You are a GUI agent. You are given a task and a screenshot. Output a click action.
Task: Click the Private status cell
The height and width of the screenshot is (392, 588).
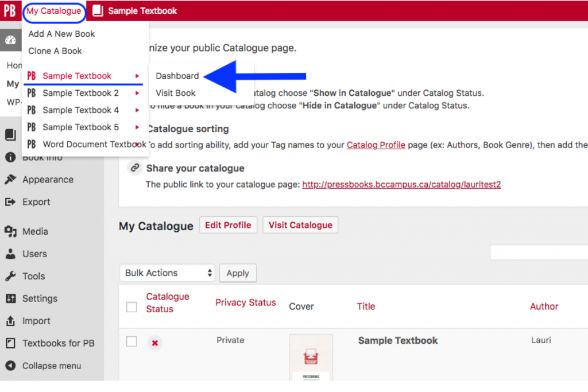(x=230, y=340)
